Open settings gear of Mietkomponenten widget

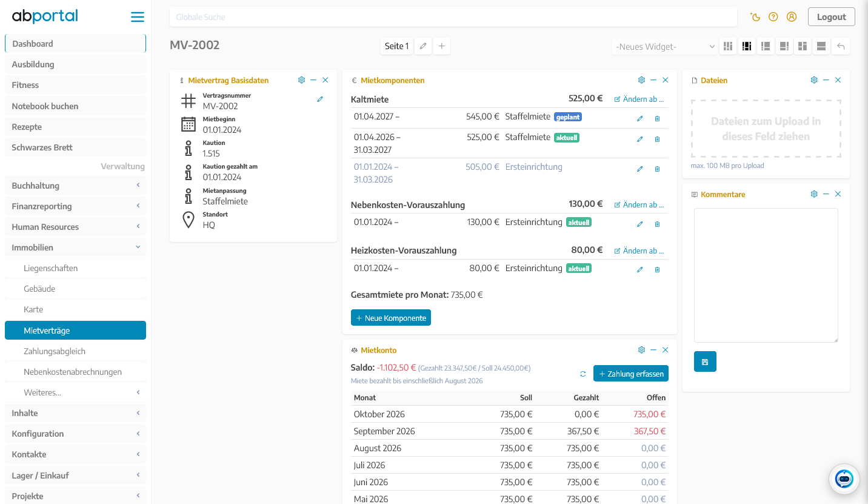click(x=641, y=80)
